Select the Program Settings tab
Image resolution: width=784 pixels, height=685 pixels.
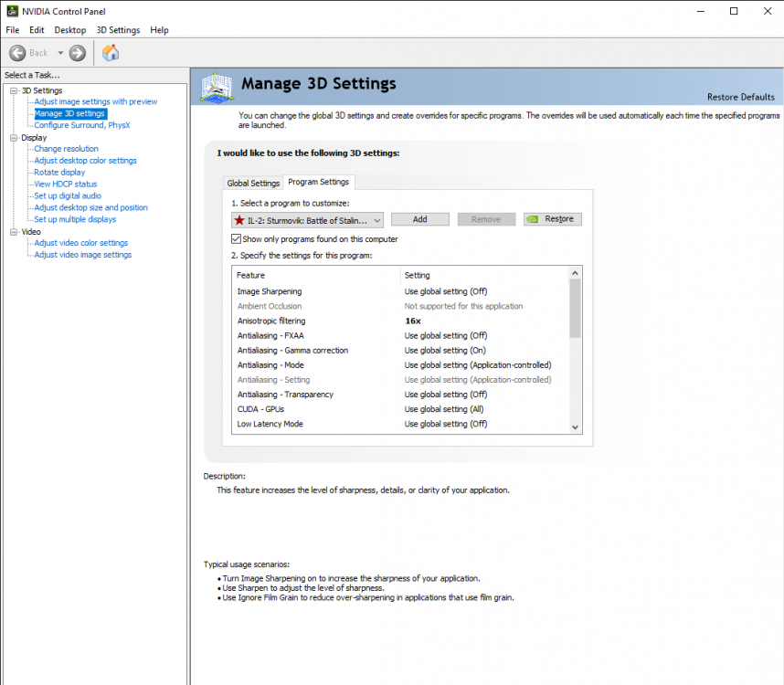coord(319,182)
